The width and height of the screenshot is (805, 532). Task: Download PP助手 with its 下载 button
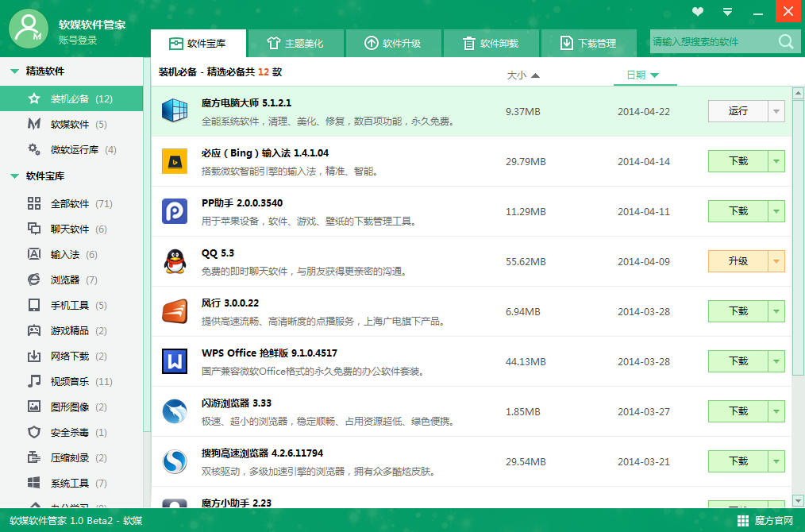pos(738,211)
